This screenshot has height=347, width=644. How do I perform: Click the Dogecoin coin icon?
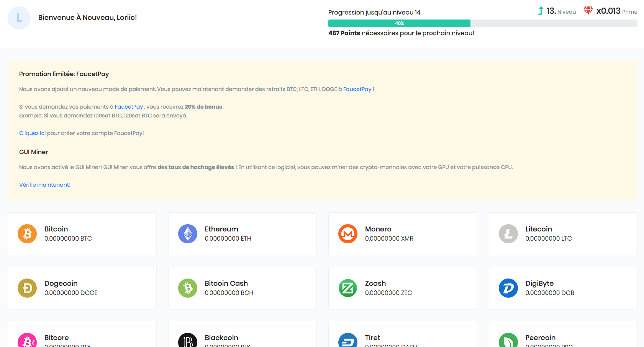[27, 288]
